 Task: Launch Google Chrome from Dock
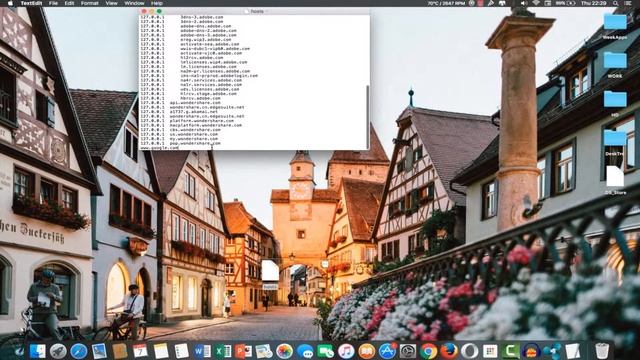[x=429, y=351]
